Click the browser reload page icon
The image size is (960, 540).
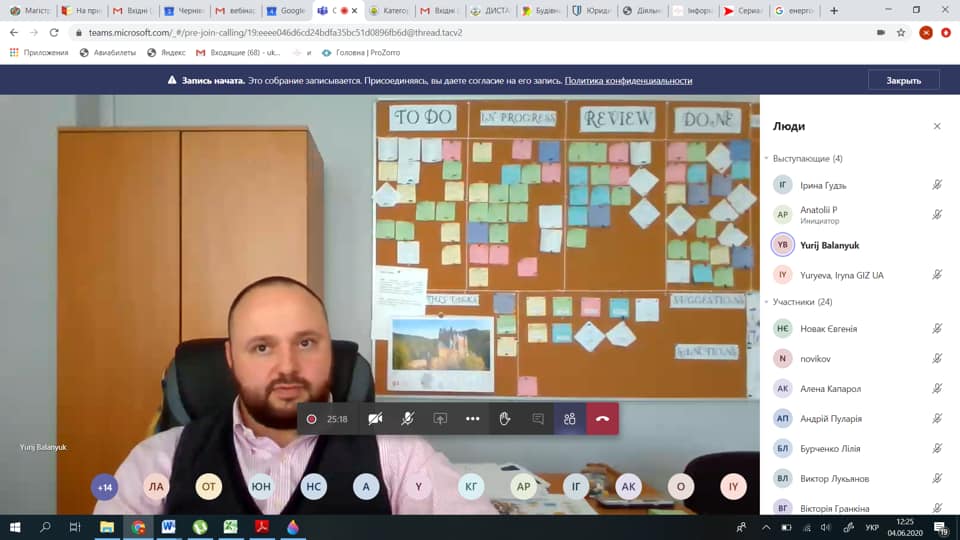(54, 32)
